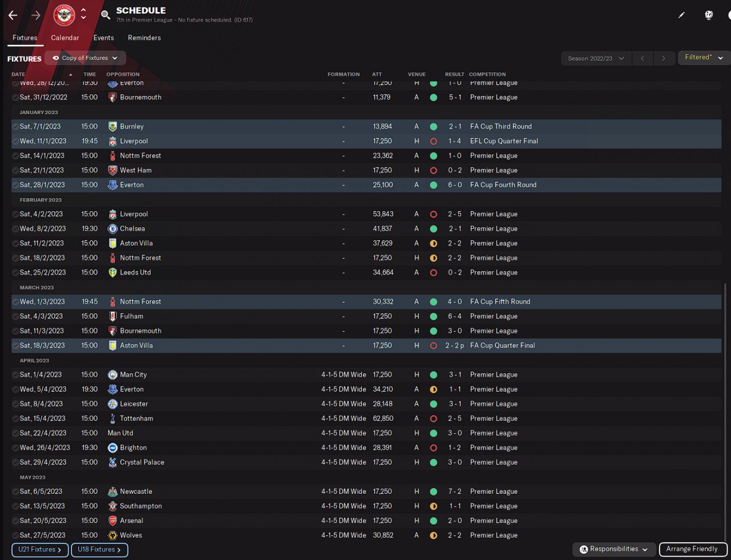This screenshot has height=560, width=731.
Task: Click the 6 - 4 result against Fulham
Action: click(455, 316)
